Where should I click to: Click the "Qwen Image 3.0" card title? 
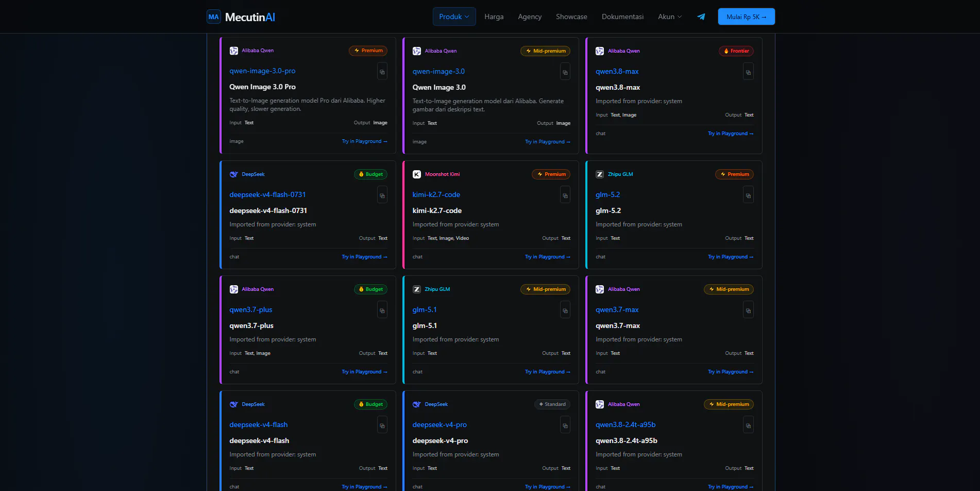[439, 87]
